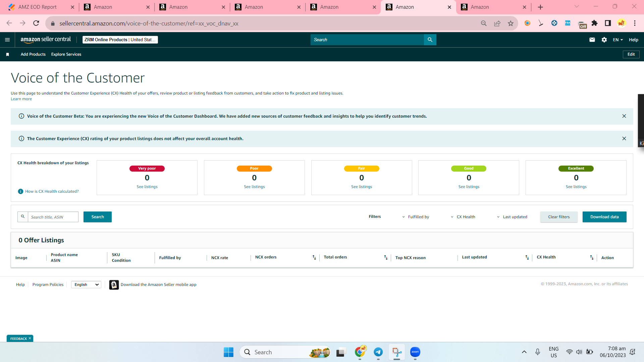Open the Chrome three-dot menu

pos(635,23)
